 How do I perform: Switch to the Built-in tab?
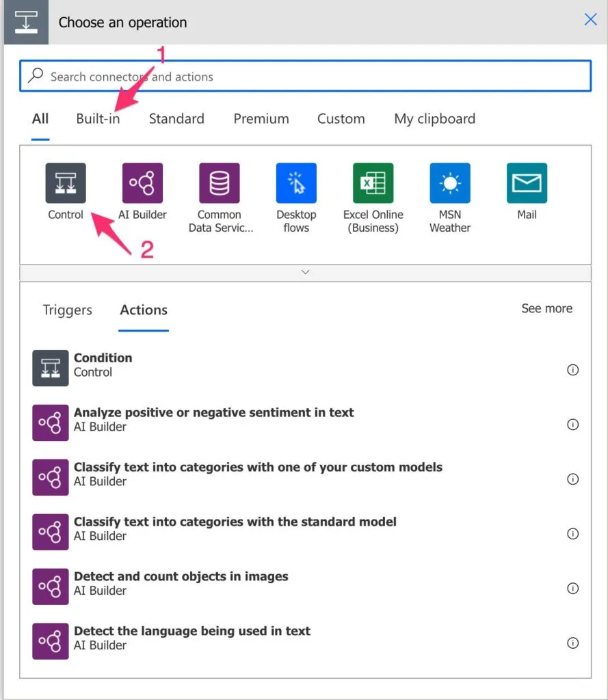[x=98, y=119]
